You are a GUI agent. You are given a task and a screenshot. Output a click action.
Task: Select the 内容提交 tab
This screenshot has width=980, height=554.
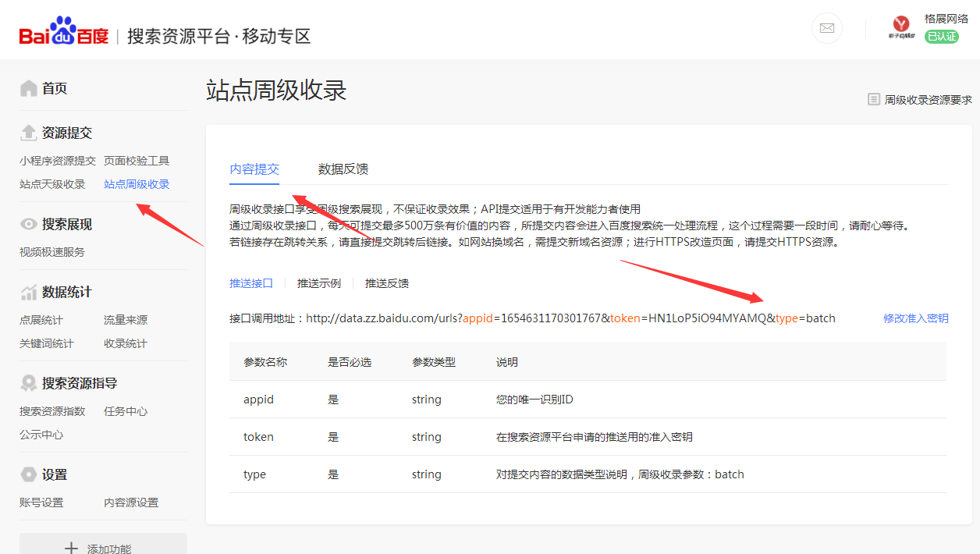[x=254, y=169]
